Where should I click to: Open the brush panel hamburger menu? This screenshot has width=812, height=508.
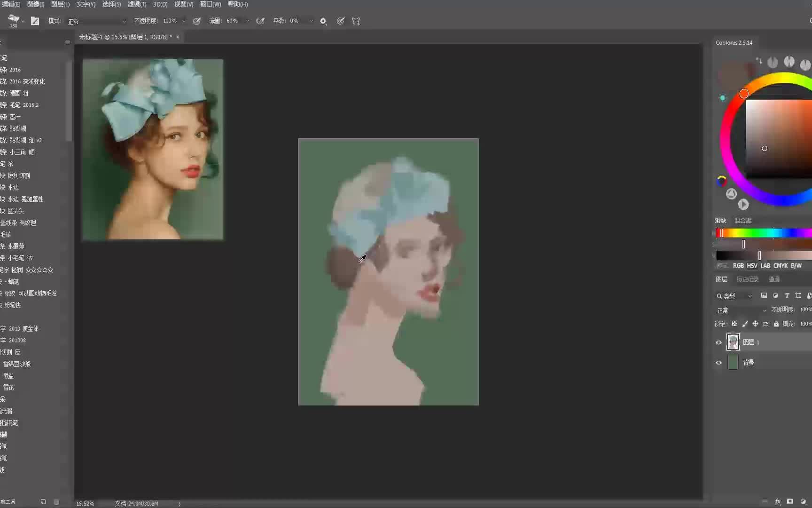(x=68, y=42)
